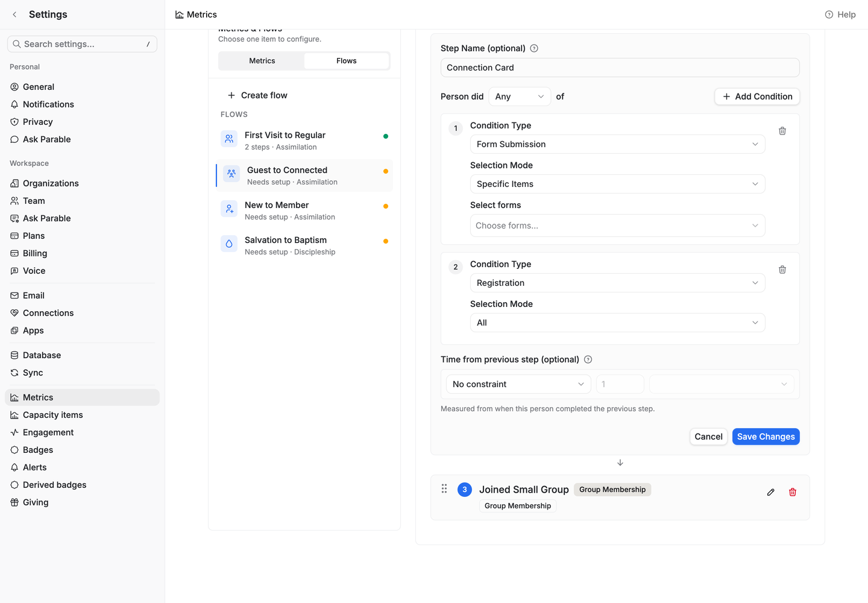This screenshot has width=868, height=603.
Task: Click the Database cylinder icon
Action: click(14, 355)
